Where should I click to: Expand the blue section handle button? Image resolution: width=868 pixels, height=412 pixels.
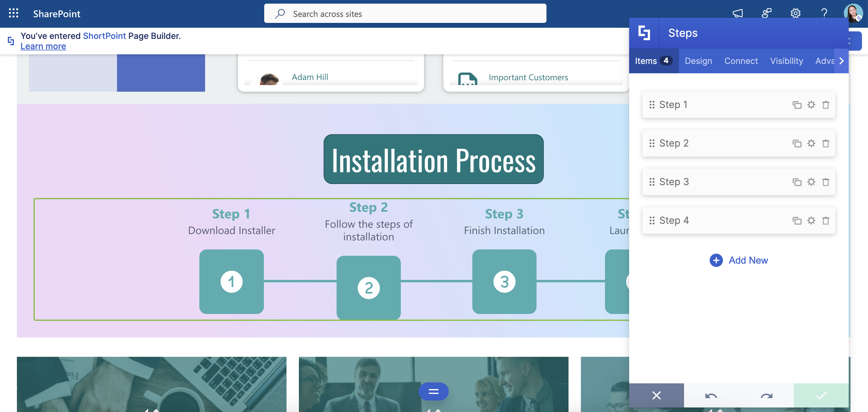[433, 391]
